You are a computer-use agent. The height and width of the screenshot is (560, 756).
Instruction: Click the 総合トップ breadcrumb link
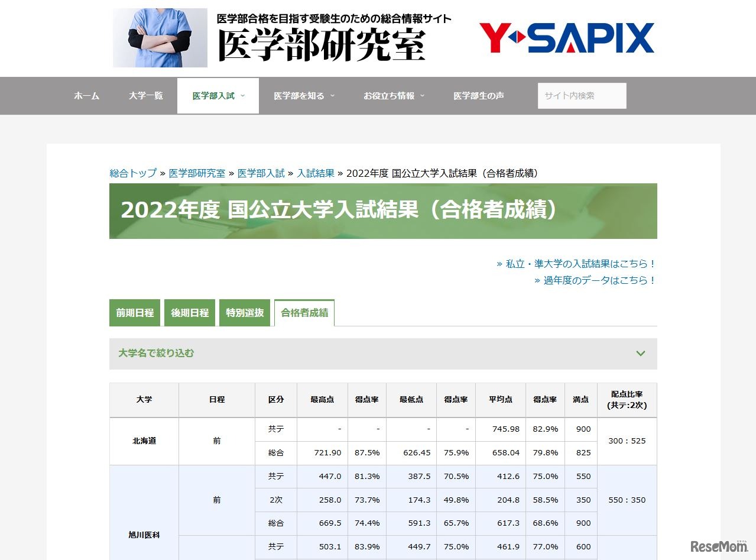click(132, 173)
